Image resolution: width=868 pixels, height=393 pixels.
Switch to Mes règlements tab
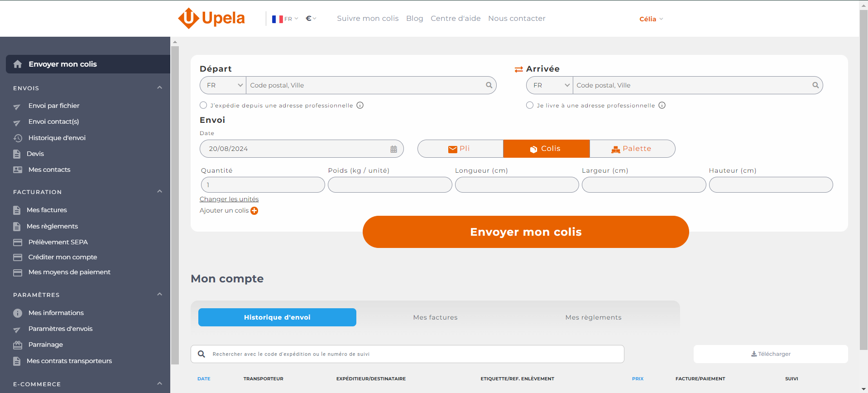click(593, 317)
